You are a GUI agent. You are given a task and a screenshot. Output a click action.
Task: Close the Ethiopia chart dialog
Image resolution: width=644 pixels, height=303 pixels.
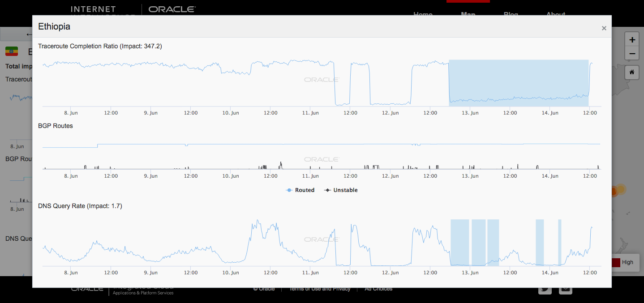point(604,28)
